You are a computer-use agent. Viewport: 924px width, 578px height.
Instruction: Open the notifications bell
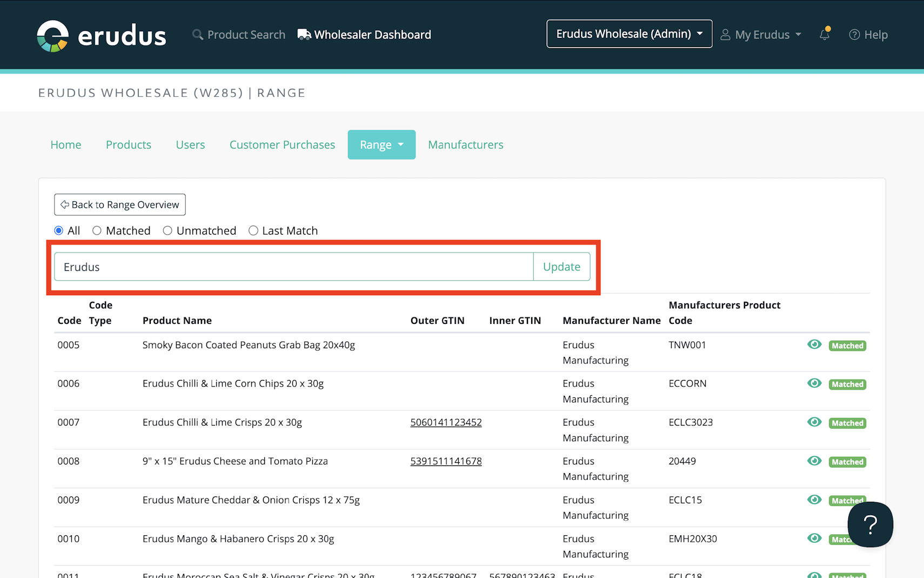pyautogui.click(x=825, y=34)
